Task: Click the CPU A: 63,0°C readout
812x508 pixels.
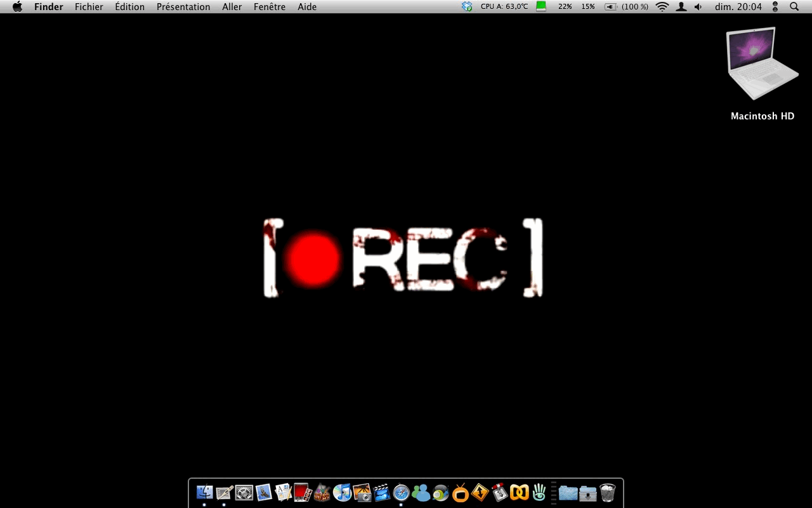Action: coord(504,6)
